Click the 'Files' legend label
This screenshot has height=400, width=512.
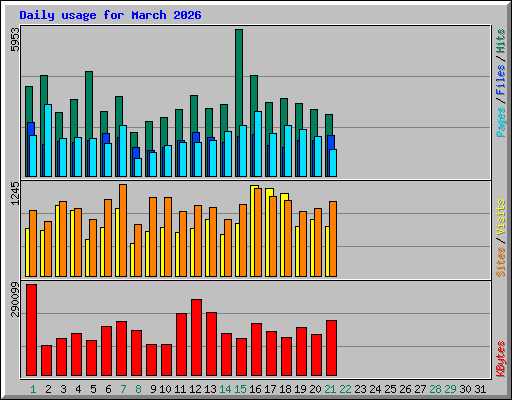point(501,79)
